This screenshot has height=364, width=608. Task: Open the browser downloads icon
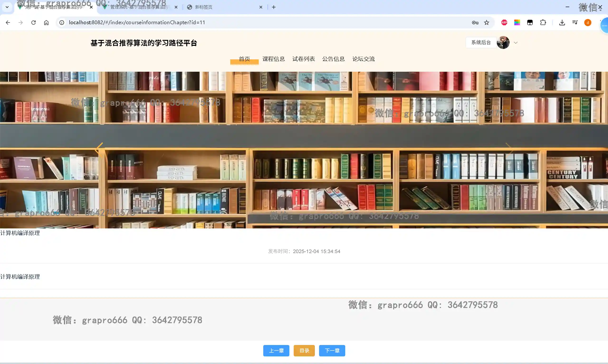[562, 23]
